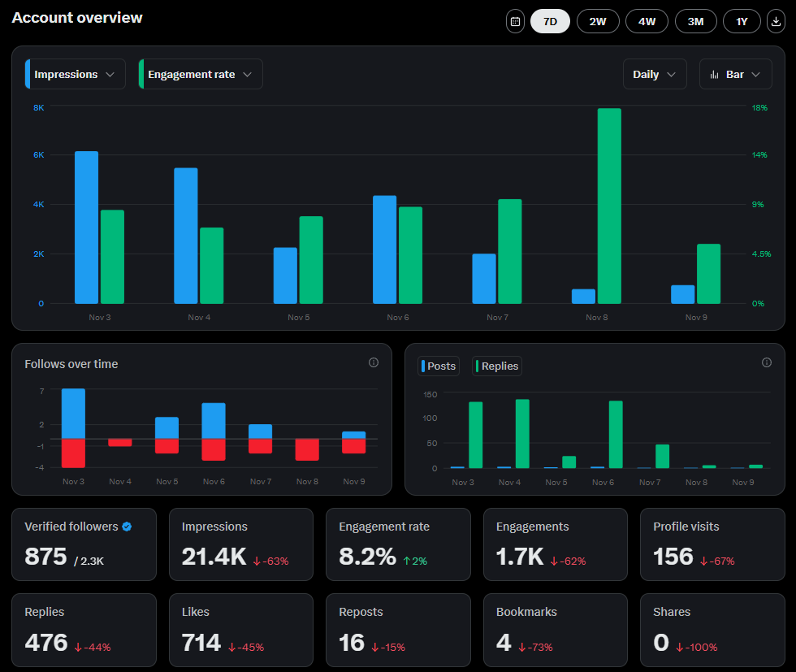Screen dimensions: 796x672
Task: Click the Bookmarks 4 card
Action: click(556, 631)
